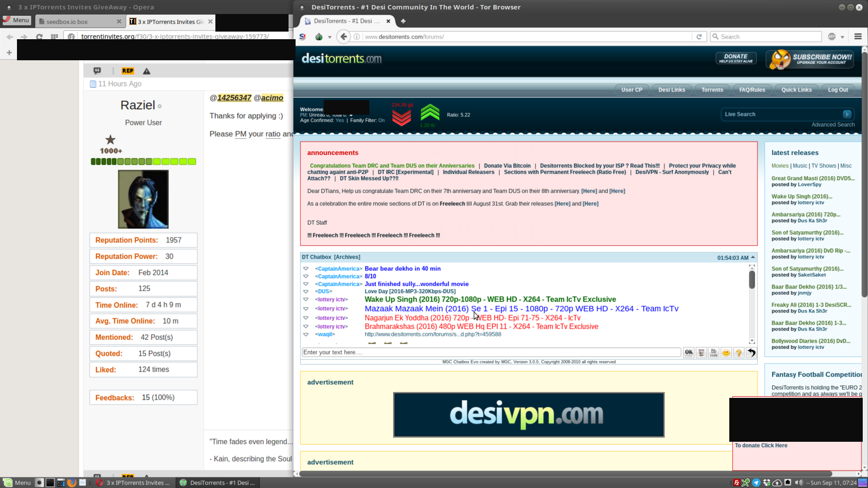Open the Dropbox tray icon

tap(767, 483)
